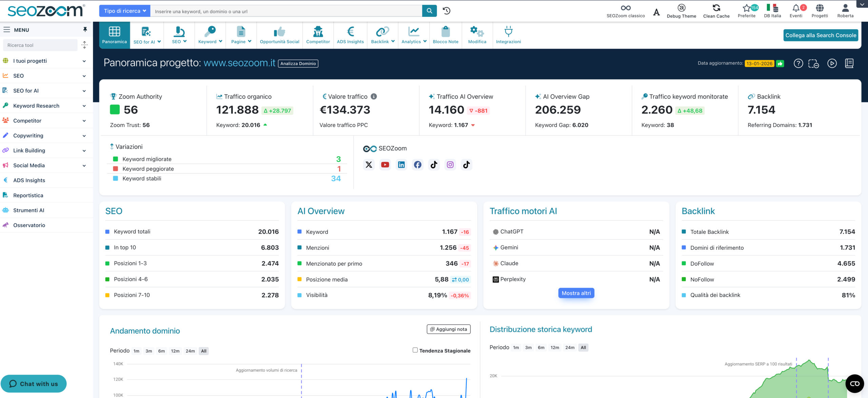This screenshot has width=868, height=398.
Task: Click the Mostra altri button
Action: pos(576,293)
